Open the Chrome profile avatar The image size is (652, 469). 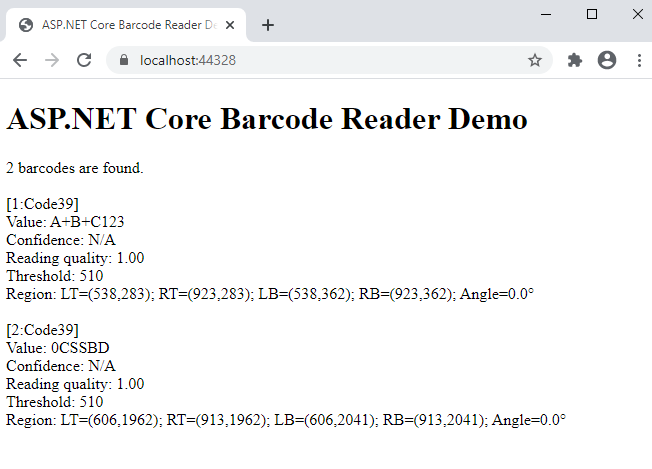607,60
